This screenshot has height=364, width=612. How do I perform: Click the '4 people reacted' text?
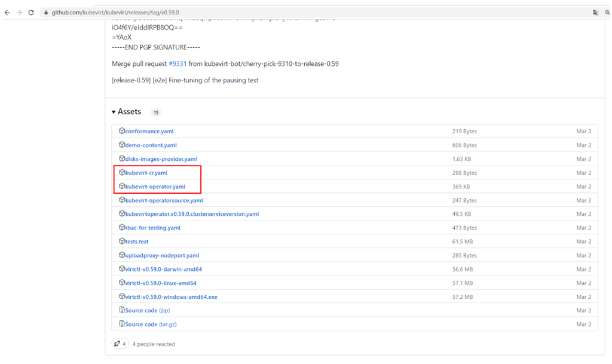pyautogui.click(x=154, y=344)
